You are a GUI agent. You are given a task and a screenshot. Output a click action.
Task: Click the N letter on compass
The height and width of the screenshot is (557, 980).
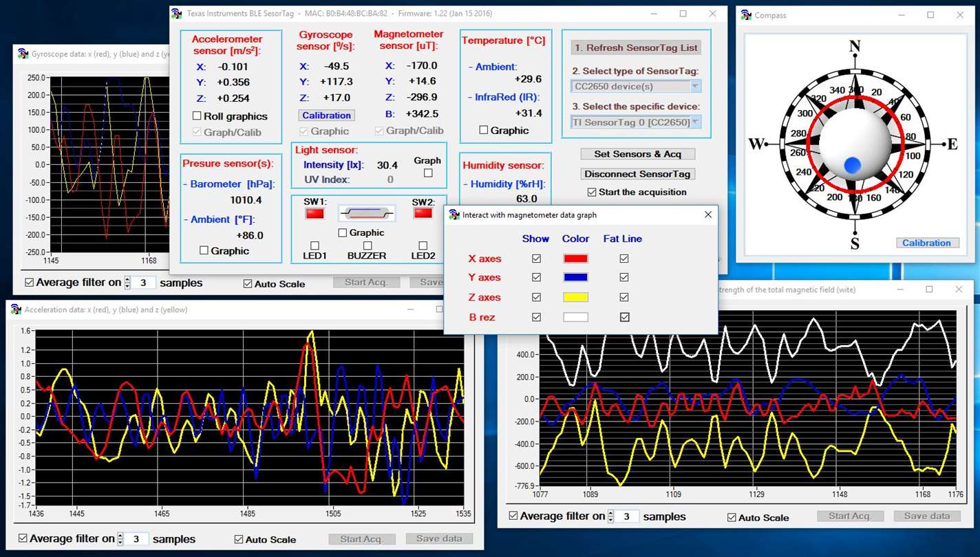855,46
